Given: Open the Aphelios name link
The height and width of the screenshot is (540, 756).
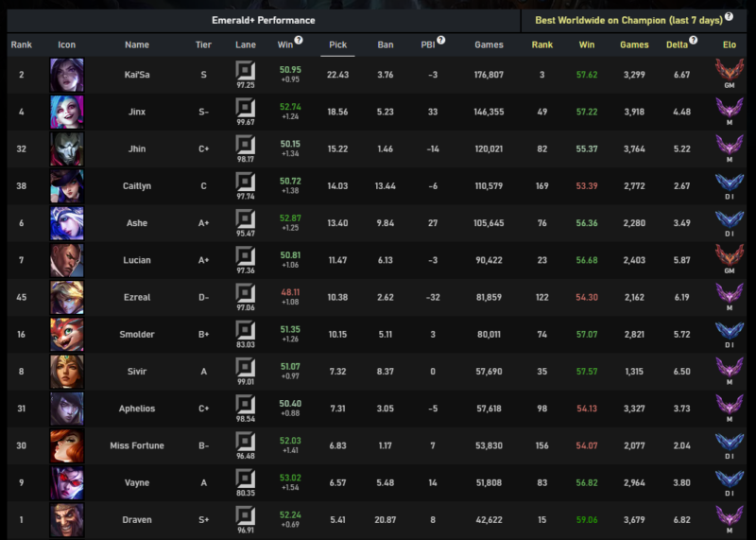Looking at the screenshot, I should point(137,409).
